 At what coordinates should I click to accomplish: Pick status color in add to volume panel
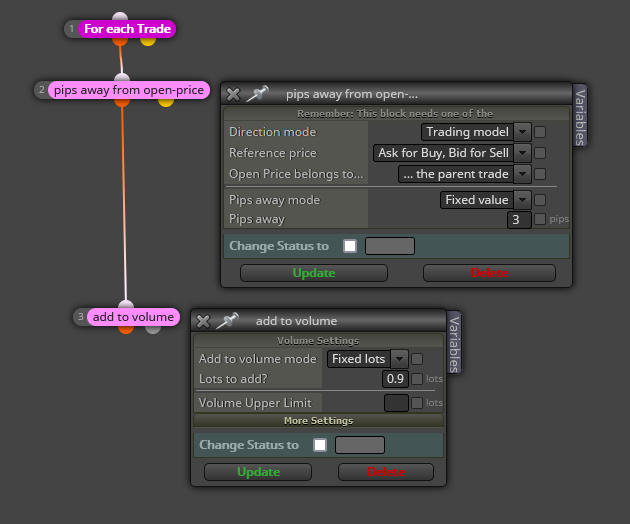click(360, 445)
